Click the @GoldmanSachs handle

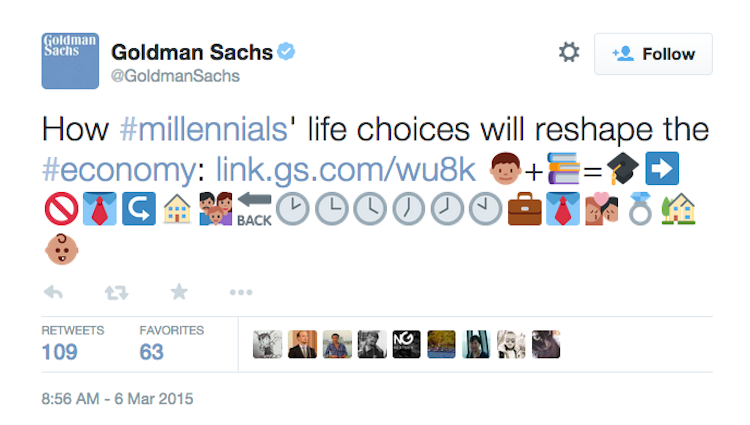pyautogui.click(x=175, y=76)
